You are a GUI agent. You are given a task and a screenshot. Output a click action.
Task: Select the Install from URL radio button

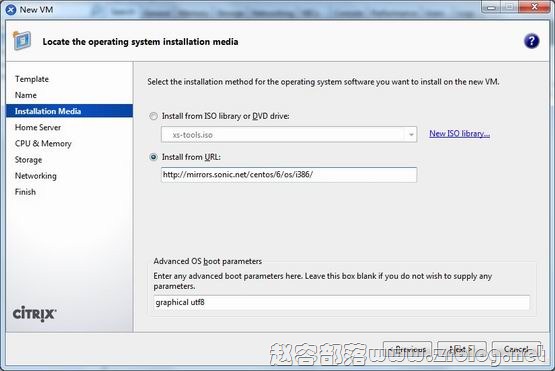pos(153,157)
